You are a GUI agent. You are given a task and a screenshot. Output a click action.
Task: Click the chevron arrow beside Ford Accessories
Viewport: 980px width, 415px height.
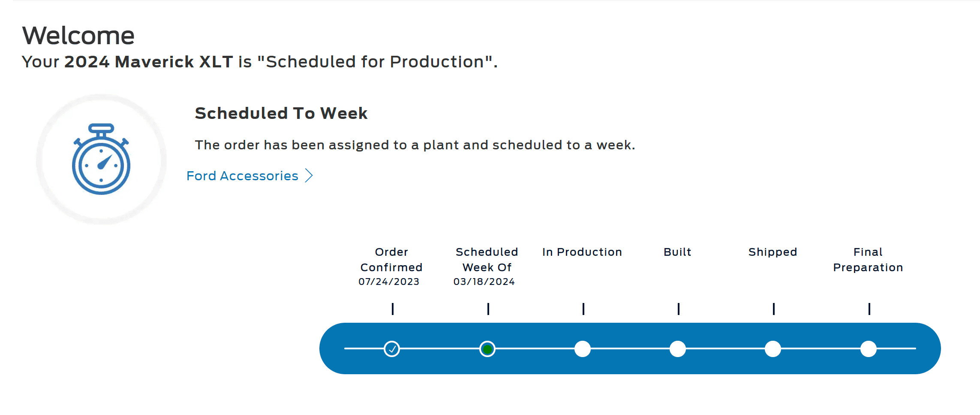pyautogui.click(x=309, y=176)
